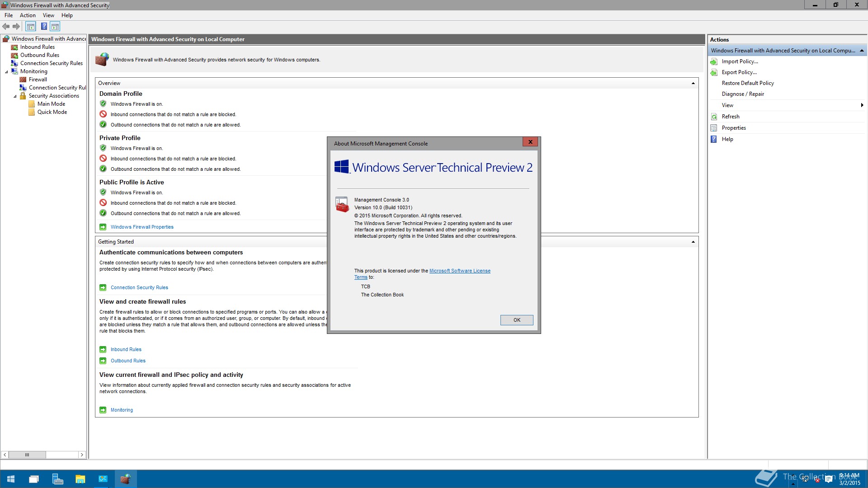Select Main Mode in the tree

coord(51,104)
